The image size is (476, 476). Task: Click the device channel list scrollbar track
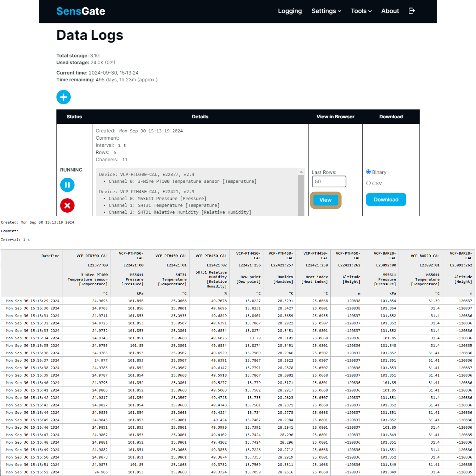301,195
